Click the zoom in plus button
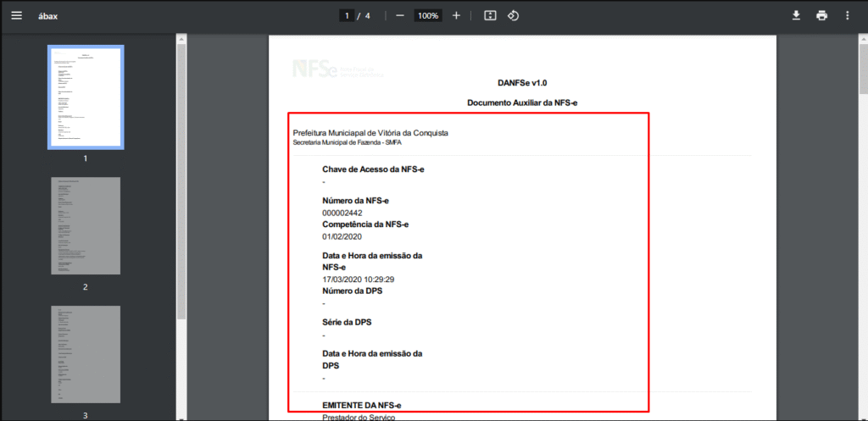 [x=456, y=16]
